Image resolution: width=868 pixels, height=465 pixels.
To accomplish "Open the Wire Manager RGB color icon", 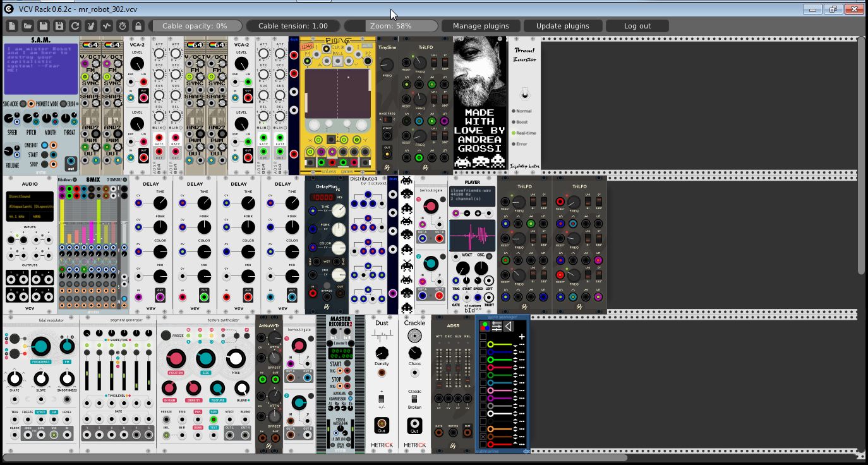I will [x=485, y=326].
